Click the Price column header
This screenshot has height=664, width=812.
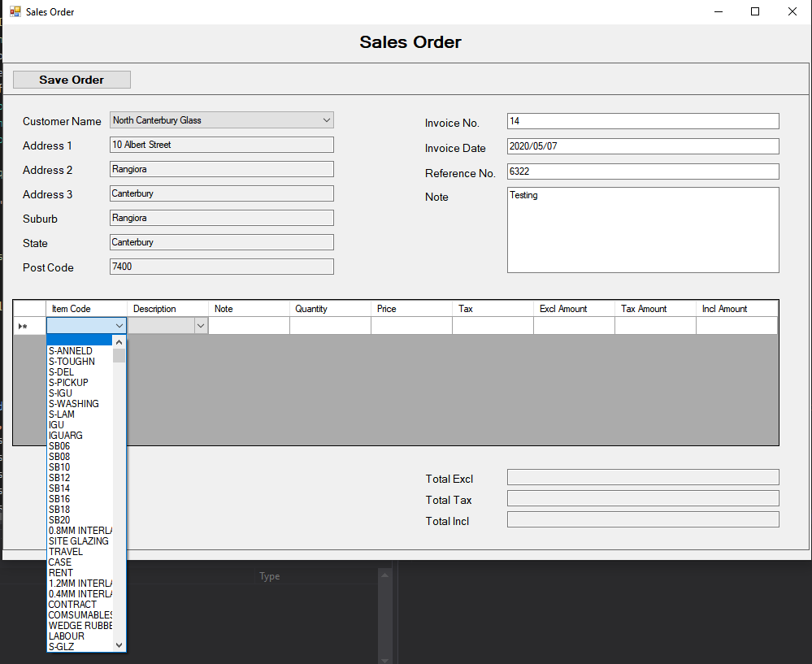click(x=412, y=309)
